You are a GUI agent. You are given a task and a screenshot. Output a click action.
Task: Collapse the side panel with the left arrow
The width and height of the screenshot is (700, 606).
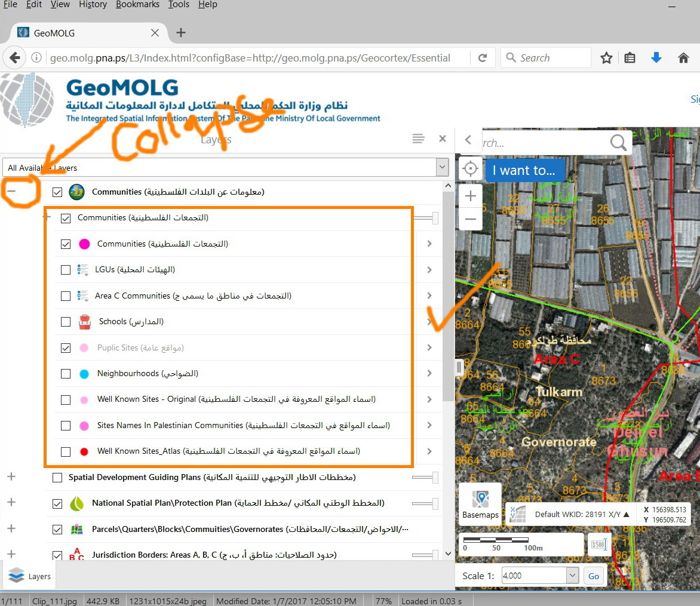tap(468, 140)
